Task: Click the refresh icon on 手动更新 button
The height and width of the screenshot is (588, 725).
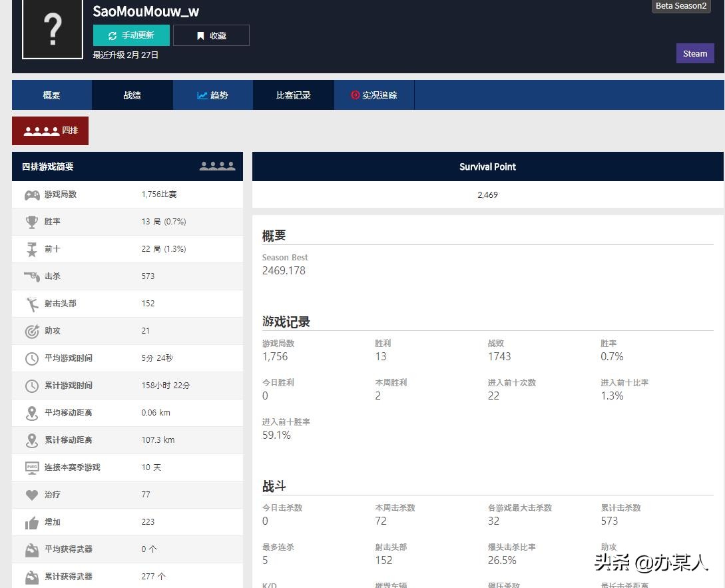Action: [x=112, y=35]
